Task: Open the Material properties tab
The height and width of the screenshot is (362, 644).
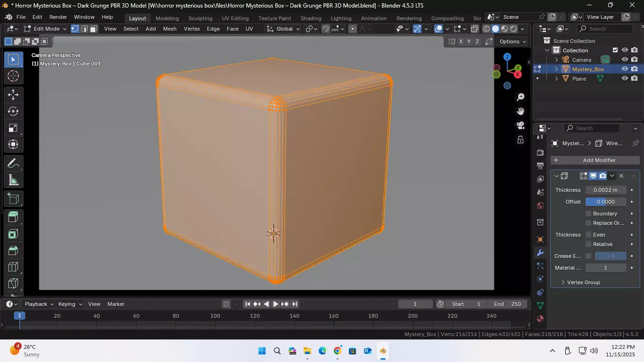Action: click(540, 319)
